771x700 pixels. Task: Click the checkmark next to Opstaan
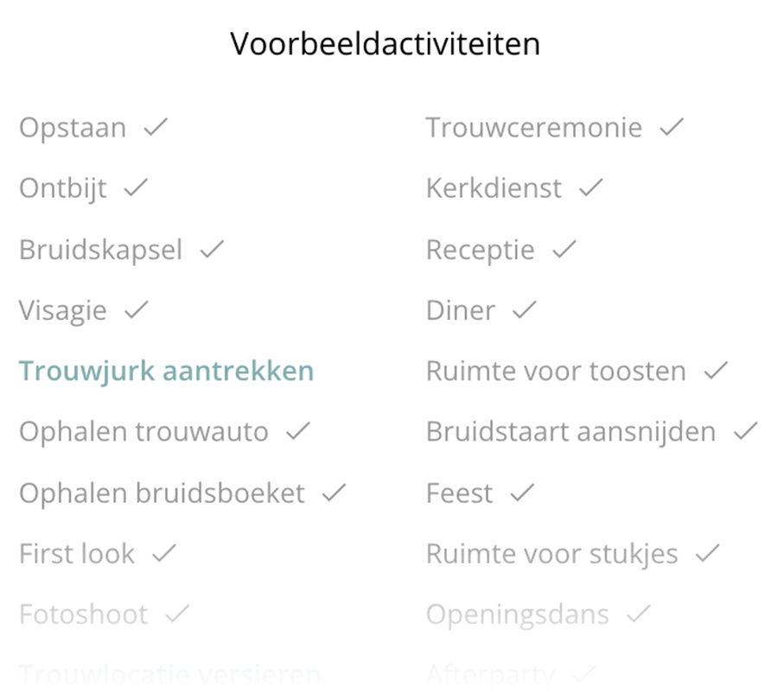(156, 128)
